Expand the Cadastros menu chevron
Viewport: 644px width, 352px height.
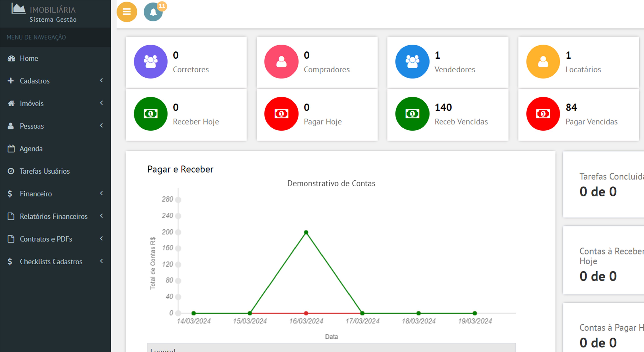101,80
